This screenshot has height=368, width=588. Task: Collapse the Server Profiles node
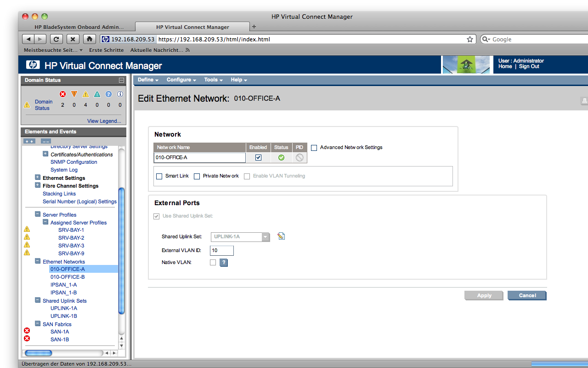pos(38,214)
